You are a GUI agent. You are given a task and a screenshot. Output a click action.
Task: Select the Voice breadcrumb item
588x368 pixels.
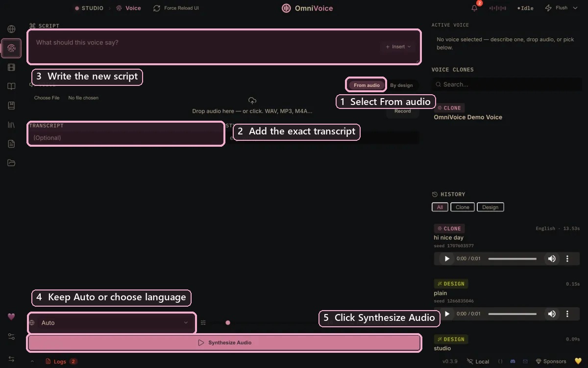coord(128,8)
